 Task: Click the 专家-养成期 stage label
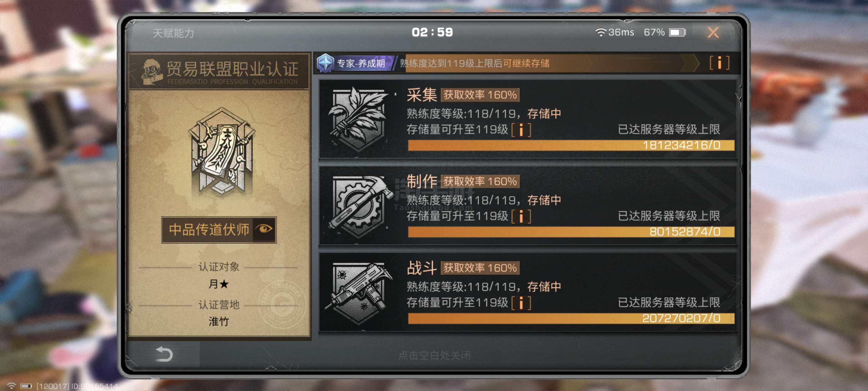tap(361, 63)
